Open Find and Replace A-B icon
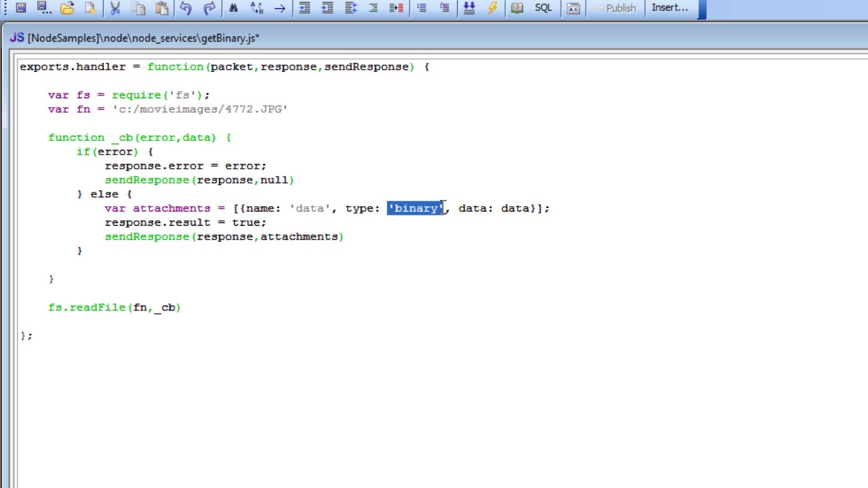The height and width of the screenshot is (488, 868). (256, 8)
